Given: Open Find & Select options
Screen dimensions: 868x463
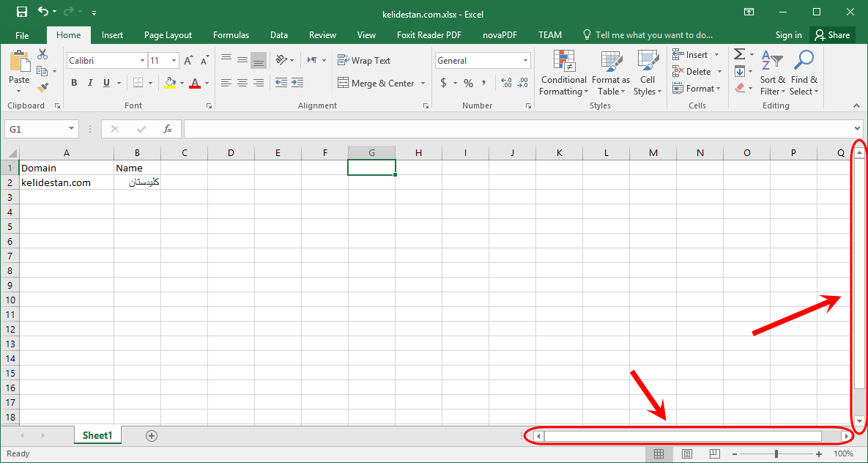Looking at the screenshot, I should [x=804, y=73].
